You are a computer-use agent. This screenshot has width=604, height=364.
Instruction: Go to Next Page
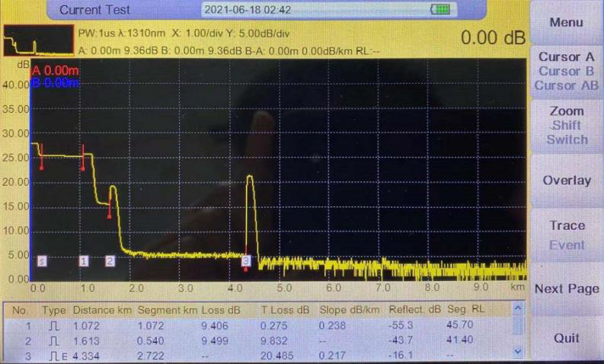pyautogui.click(x=567, y=289)
